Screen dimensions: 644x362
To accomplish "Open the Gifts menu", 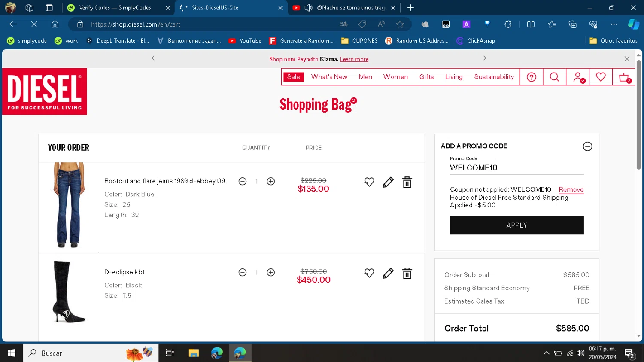I will coord(426,77).
